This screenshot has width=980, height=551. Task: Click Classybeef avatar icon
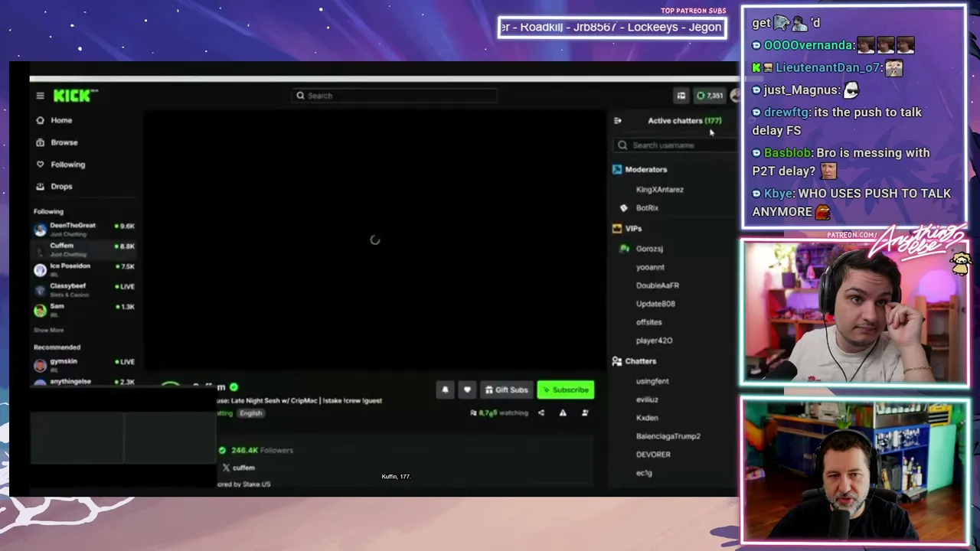(x=40, y=289)
